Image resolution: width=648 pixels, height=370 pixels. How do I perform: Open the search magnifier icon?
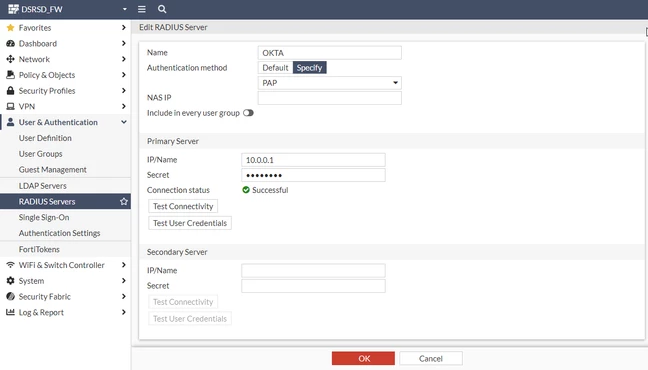(162, 9)
